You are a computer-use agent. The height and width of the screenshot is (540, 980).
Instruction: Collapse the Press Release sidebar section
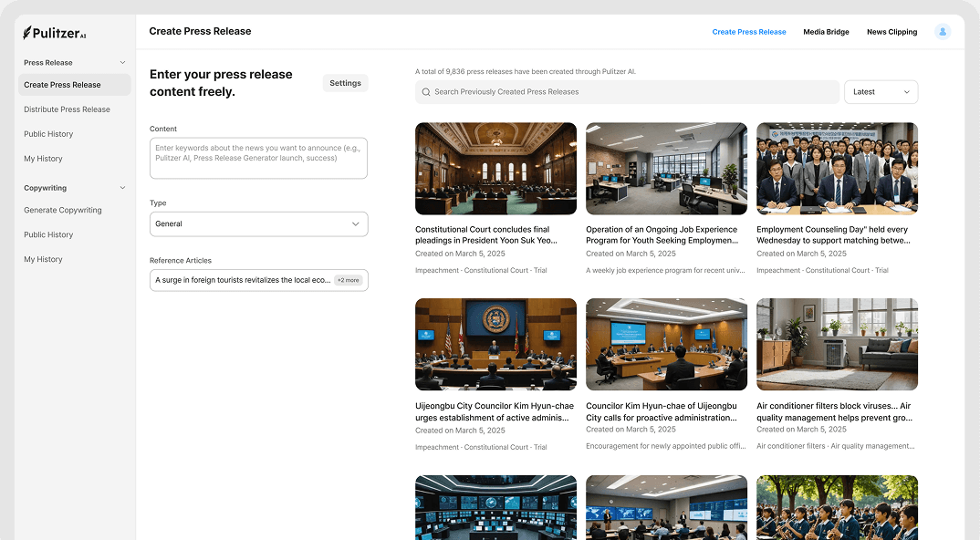pos(122,63)
